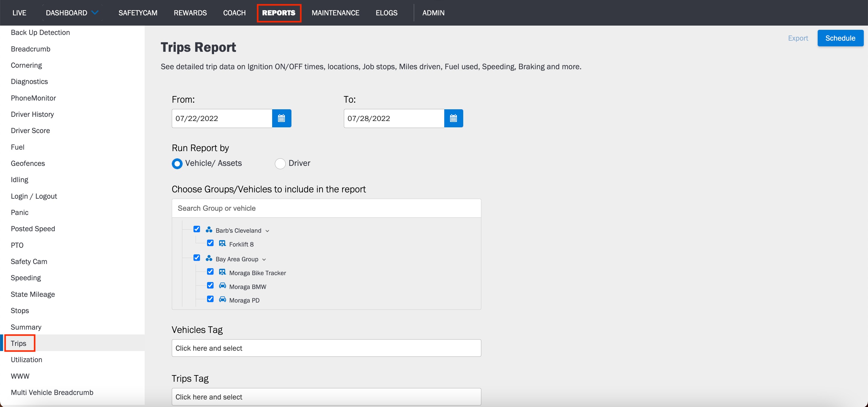
Task: Click the To date input field
Action: point(394,118)
